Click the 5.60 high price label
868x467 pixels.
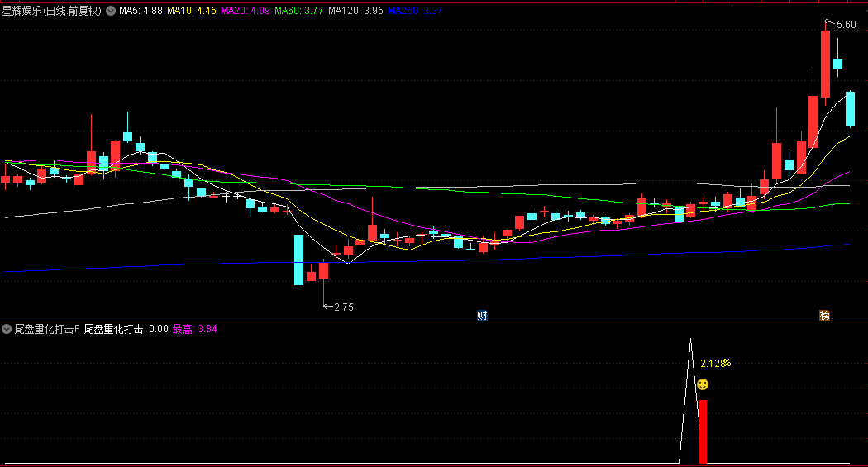(x=846, y=24)
